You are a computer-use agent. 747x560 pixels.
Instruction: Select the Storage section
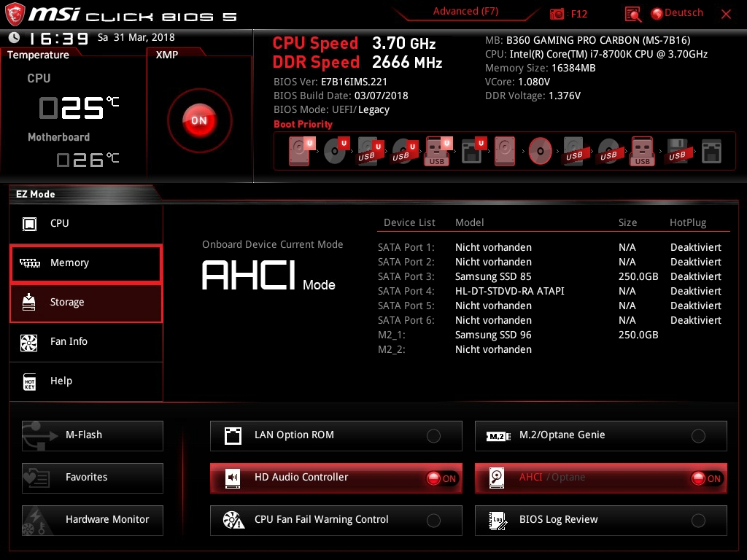point(86,303)
